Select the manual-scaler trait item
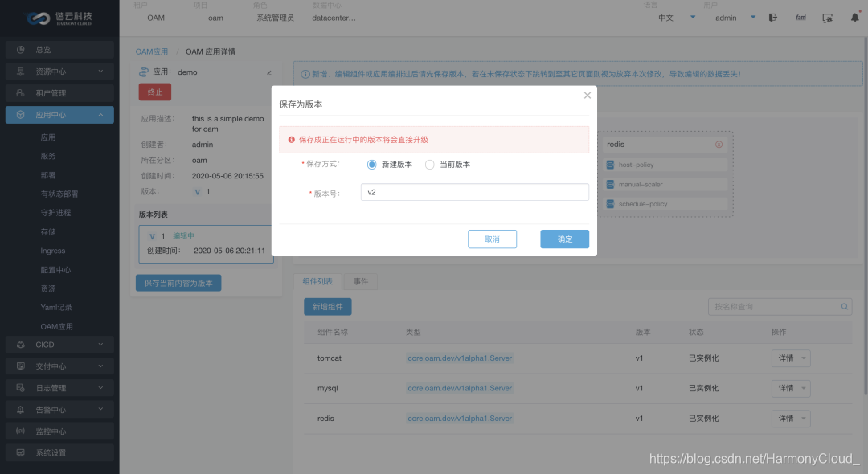The image size is (868, 474). point(665,184)
